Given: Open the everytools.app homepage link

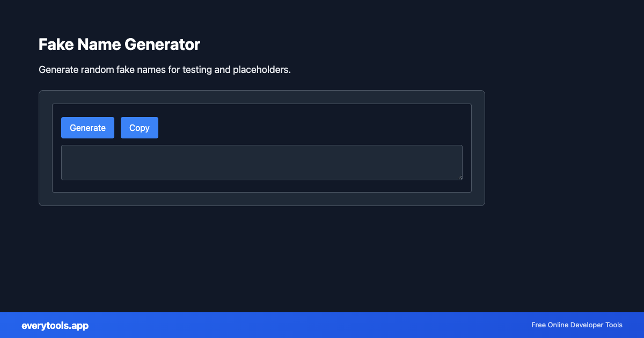Looking at the screenshot, I should pyautogui.click(x=55, y=325).
